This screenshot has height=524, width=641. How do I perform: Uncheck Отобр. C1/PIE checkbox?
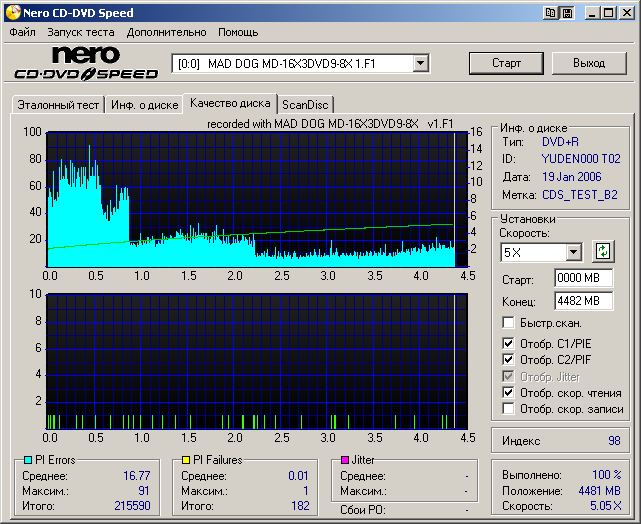coord(508,344)
